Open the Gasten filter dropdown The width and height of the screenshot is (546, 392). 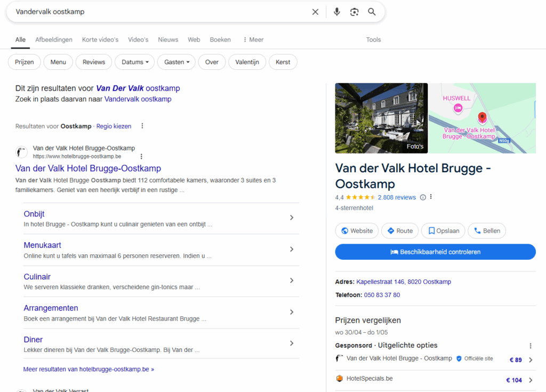click(176, 62)
